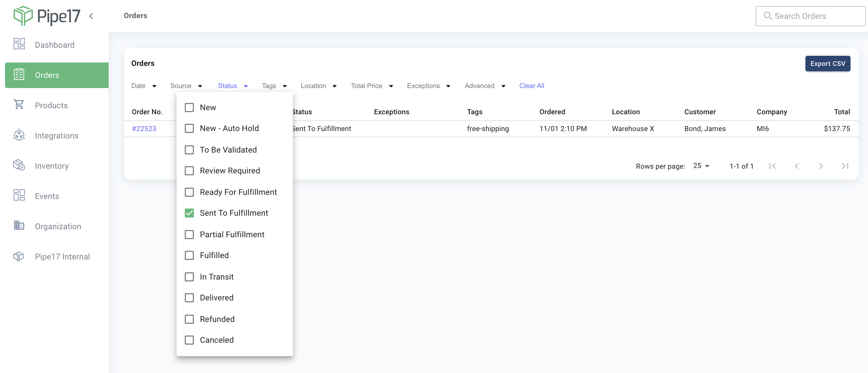Open order #22523
The image size is (868, 373).
pyautogui.click(x=144, y=129)
